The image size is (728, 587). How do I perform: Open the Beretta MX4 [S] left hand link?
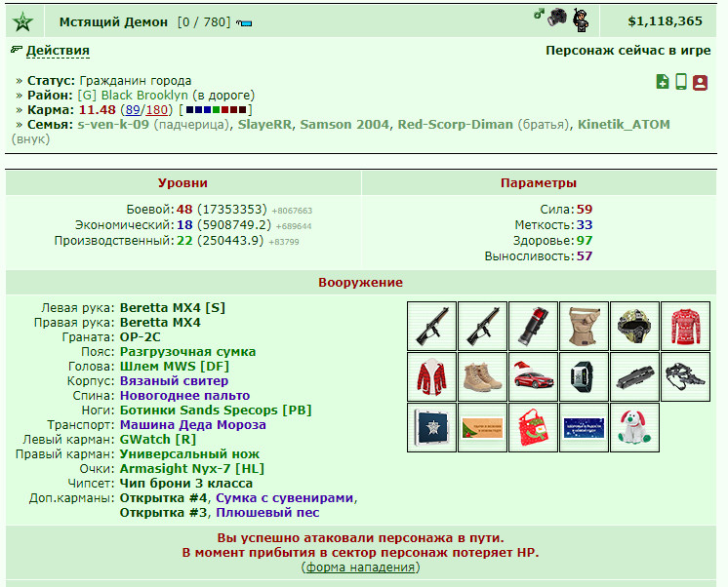click(173, 308)
